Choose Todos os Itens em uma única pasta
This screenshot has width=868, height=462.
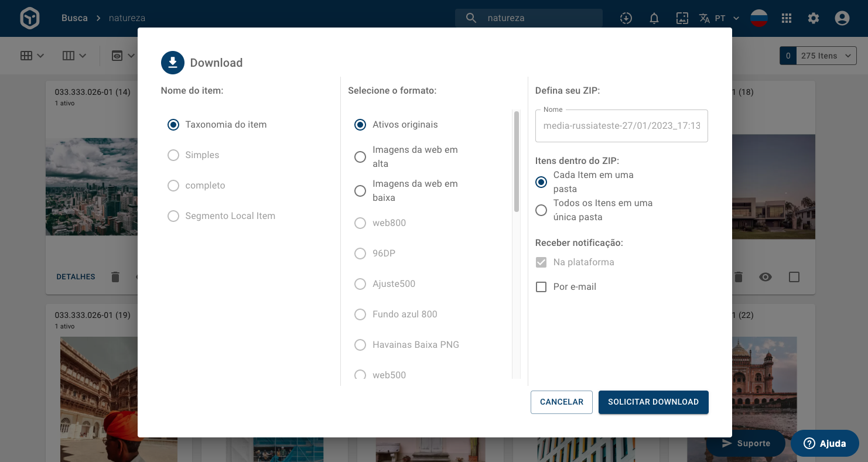pos(541,210)
